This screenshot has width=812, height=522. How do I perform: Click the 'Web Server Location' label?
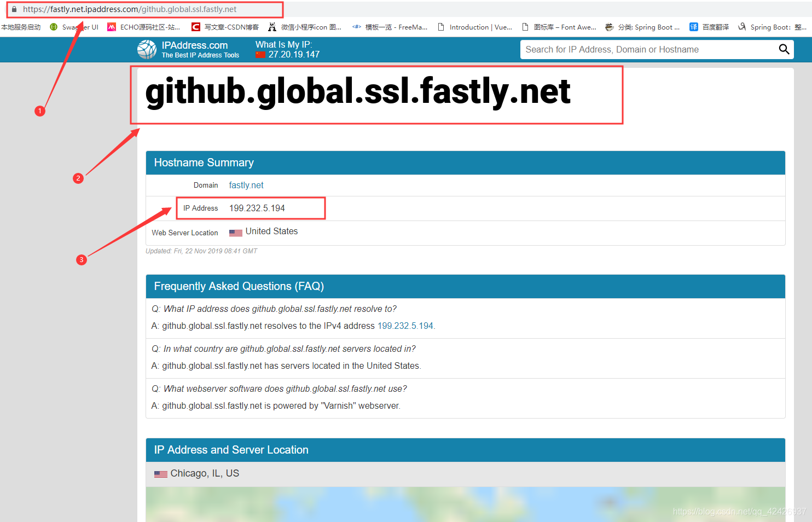click(x=185, y=233)
